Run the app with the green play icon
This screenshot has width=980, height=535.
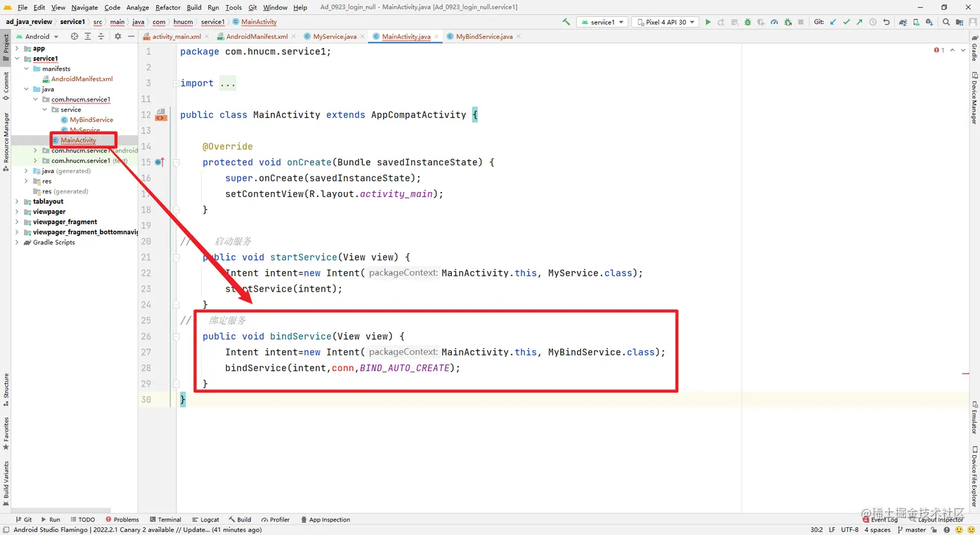click(x=708, y=22)
